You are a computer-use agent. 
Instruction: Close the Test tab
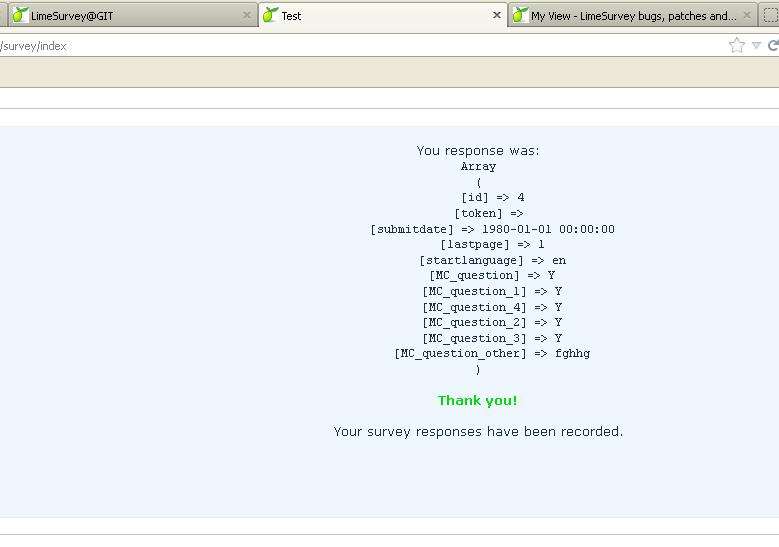tap(496, 15)
